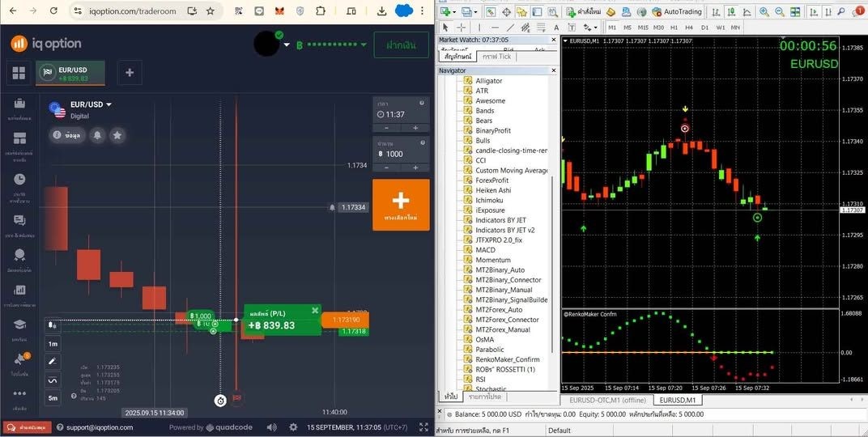The width and height of the screenshot is (868, 437).
Task: Open the drawing pencil tool on chart
Action: (x=53, y=361)
